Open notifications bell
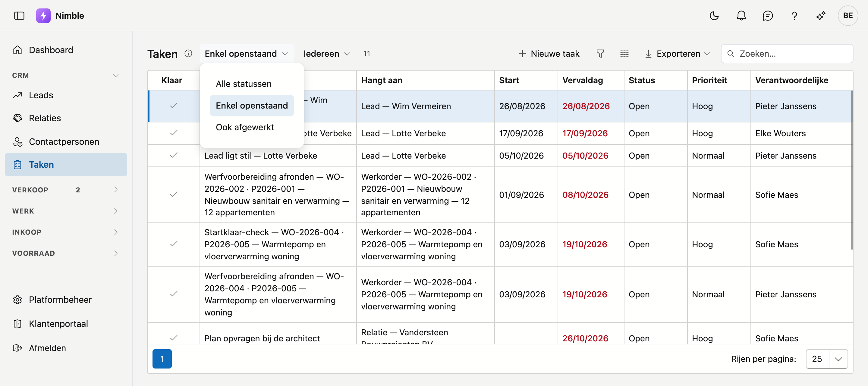Image resolution: width=868 pixels, height=386 pixels. pos(741,16)
